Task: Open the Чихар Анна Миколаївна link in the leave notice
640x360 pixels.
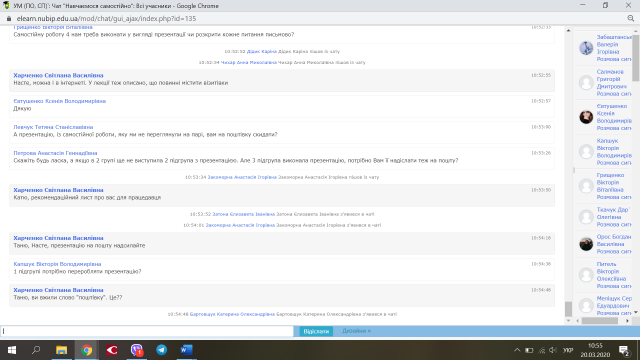Action: [249, 63]
